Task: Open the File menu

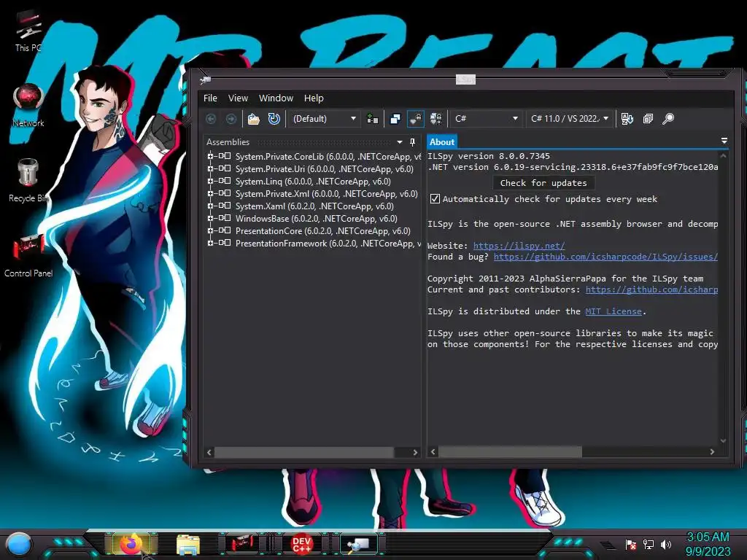Action: pyautogui.click(x=210, y=98)
